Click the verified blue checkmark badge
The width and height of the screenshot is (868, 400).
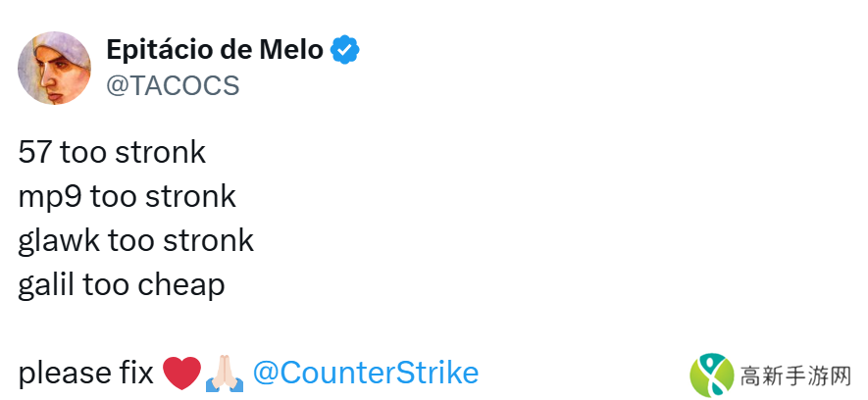[344, 49]
